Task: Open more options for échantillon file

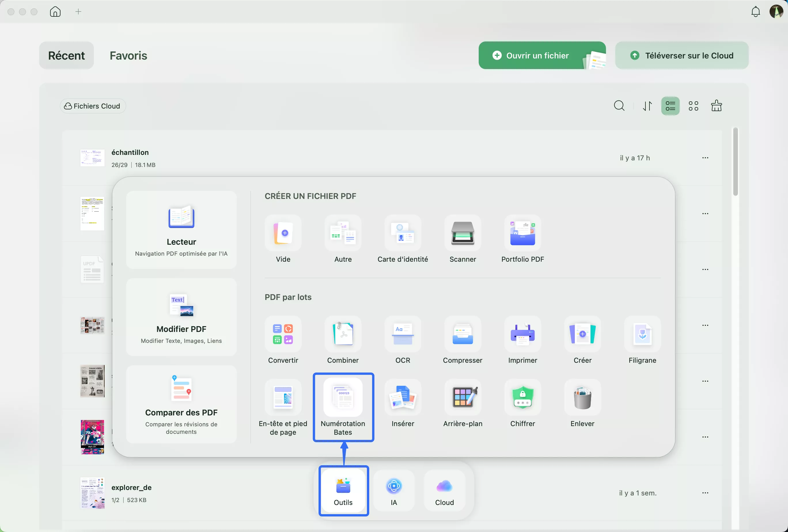Action: point(705,158)
